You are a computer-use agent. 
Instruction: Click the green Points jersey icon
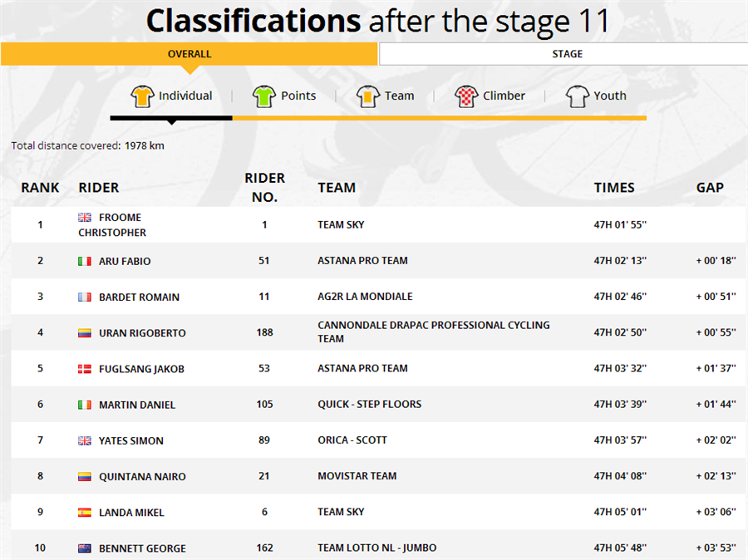(263, 96)
